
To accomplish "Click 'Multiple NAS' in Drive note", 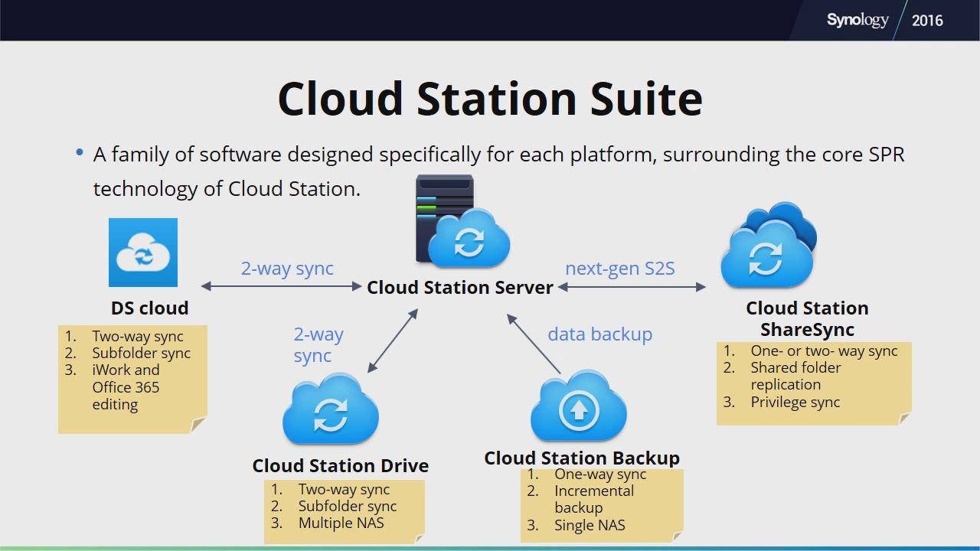I will [x=341, y=523].
